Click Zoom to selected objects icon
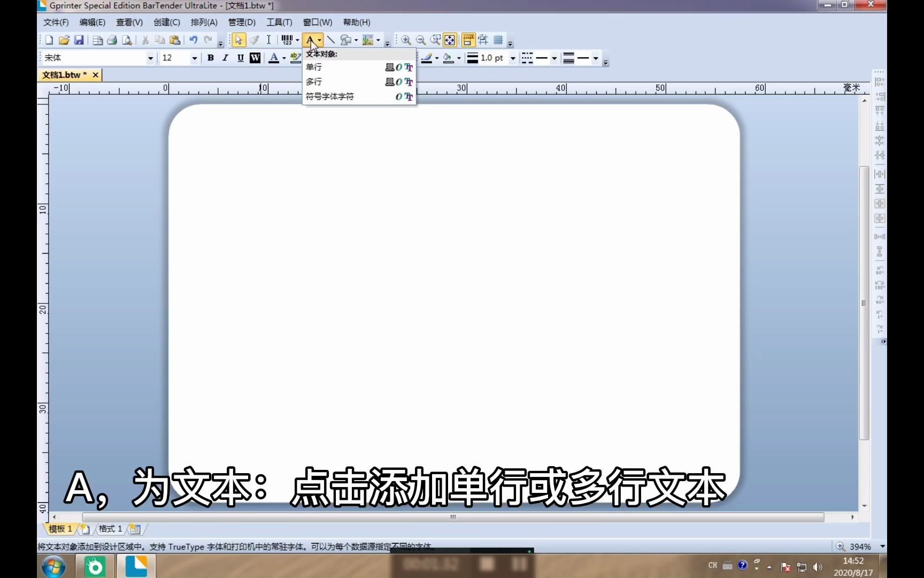This screenshot has width=924, height=578. point(436,40)
